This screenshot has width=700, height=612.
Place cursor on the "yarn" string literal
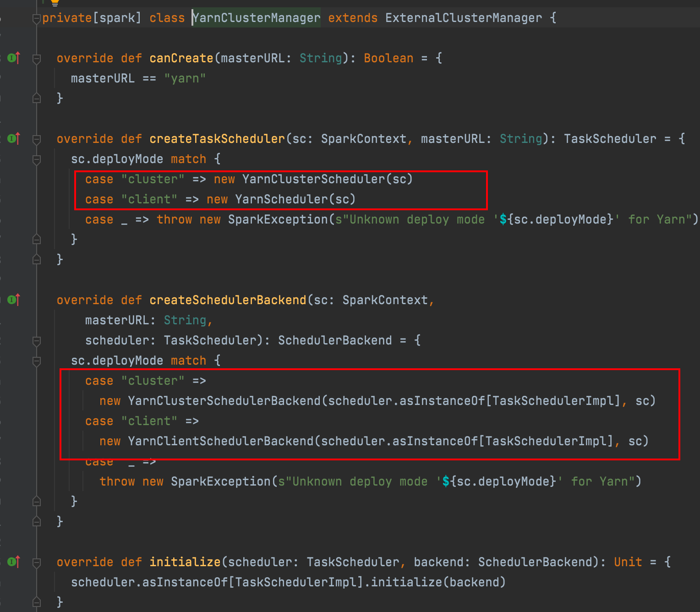click(x=185, y=78)
